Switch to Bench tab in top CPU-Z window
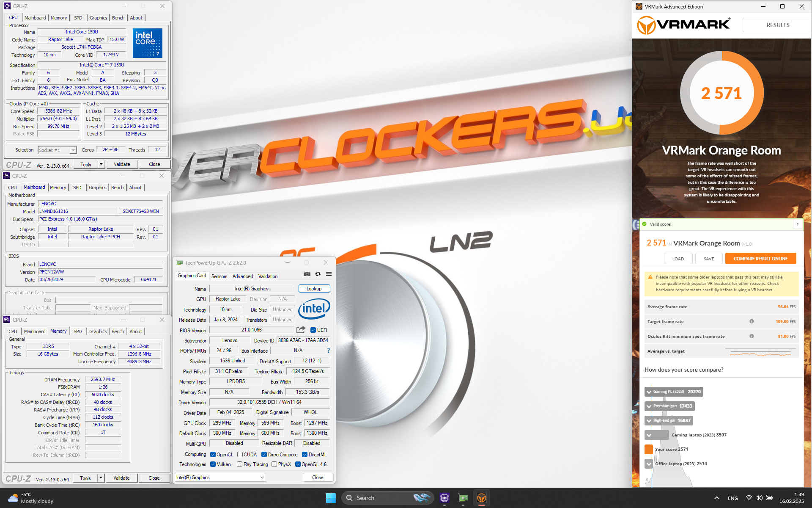The width and height of the screenshot is (812, 508). tap(118, 18)
